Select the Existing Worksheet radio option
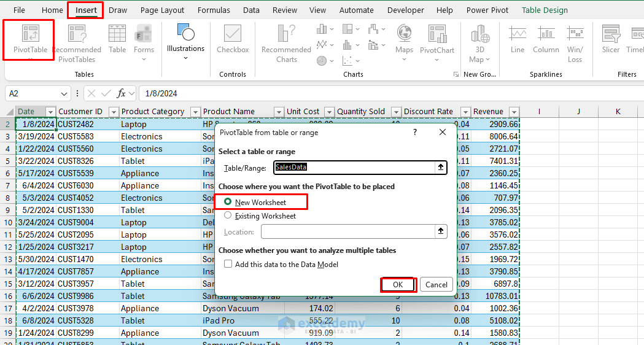Screen dimensions: 644x345 point(228,215)
